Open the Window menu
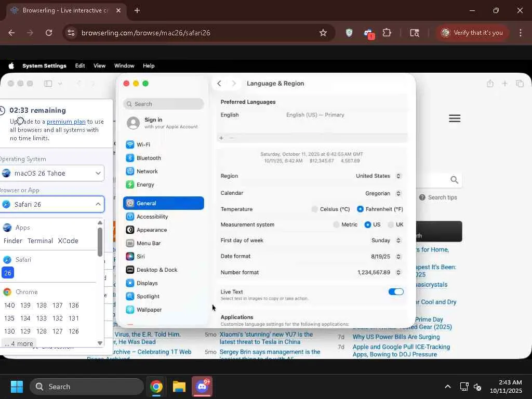532x399 pixels. tap(124, 66)
